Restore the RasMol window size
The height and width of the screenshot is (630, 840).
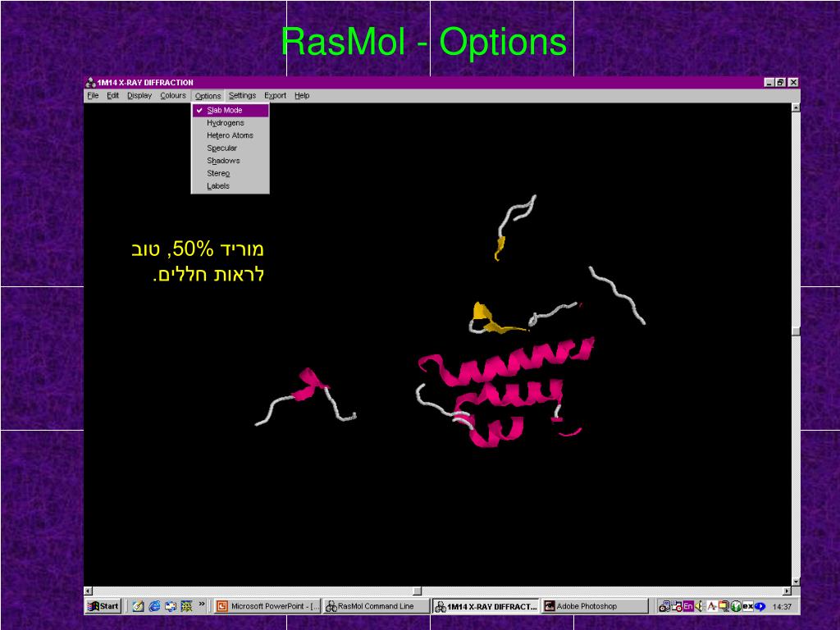pos(780,82)
